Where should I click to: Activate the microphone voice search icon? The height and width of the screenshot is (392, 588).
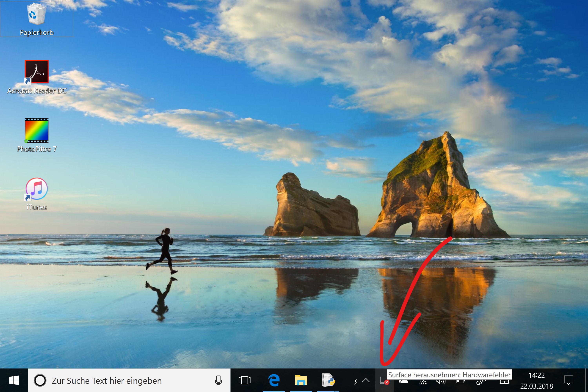(x=218, y=380)
